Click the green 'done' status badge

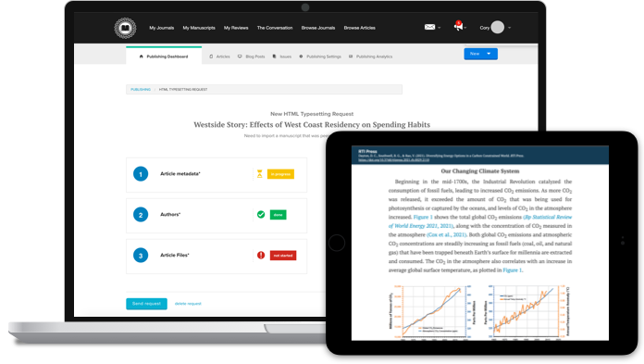pyautogui.click(x=279, y=215)
